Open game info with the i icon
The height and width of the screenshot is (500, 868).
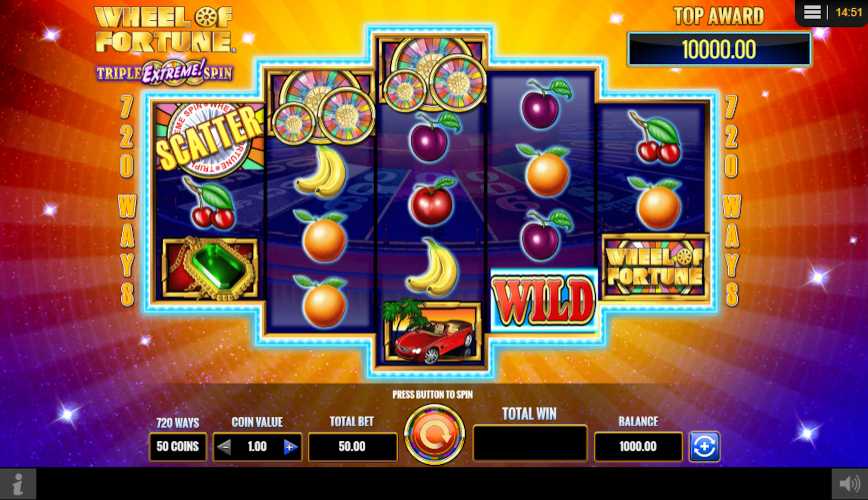18,484
